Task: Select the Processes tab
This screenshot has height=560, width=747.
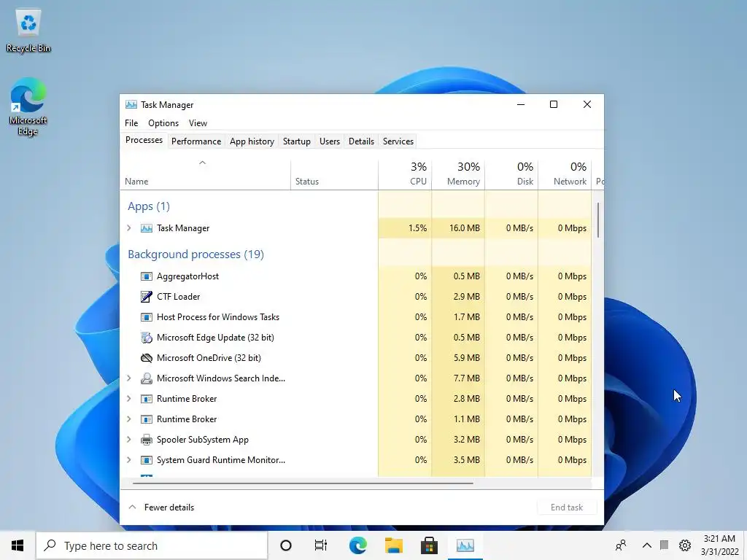Action: [144, 140]
